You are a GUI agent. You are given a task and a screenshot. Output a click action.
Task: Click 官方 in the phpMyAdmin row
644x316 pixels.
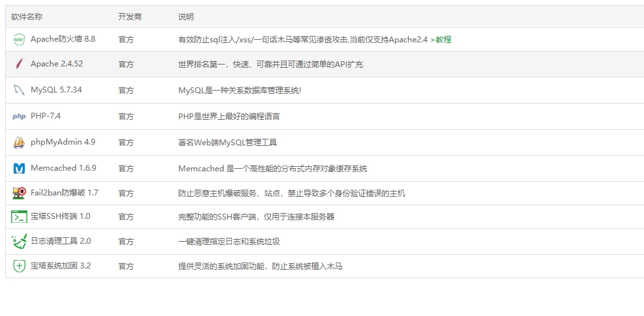[126, 143]
